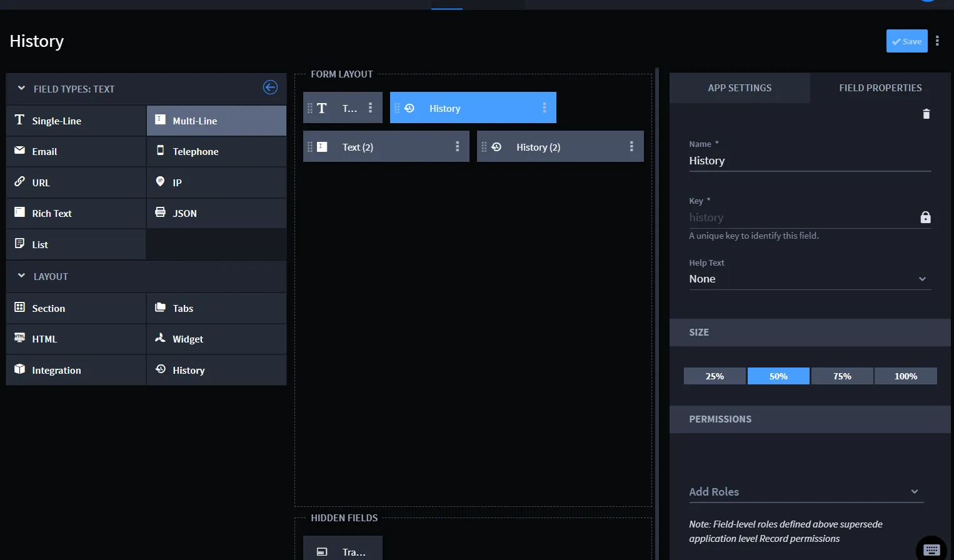Add a Widget layout element
Viewport: 954px width, 560px height.
pos(216,339)
